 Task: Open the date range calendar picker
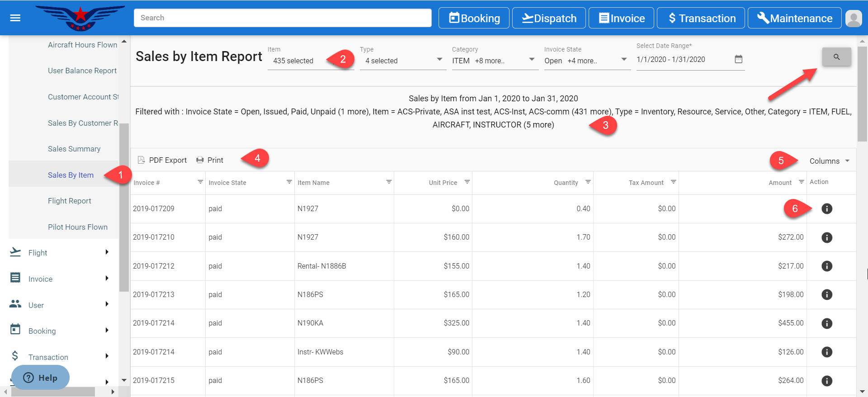tap(738, 59)
